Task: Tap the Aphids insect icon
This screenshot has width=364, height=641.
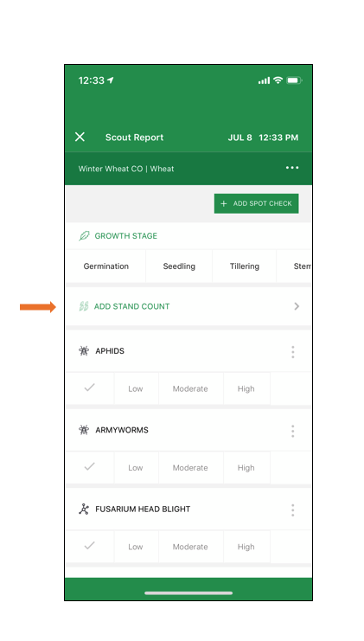Action: [x=84, y=350]
